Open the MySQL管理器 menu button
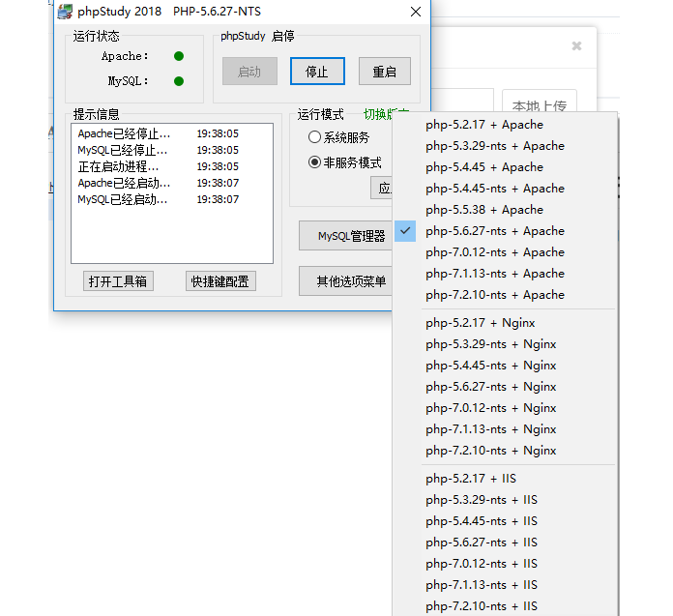 click(345, 236)
